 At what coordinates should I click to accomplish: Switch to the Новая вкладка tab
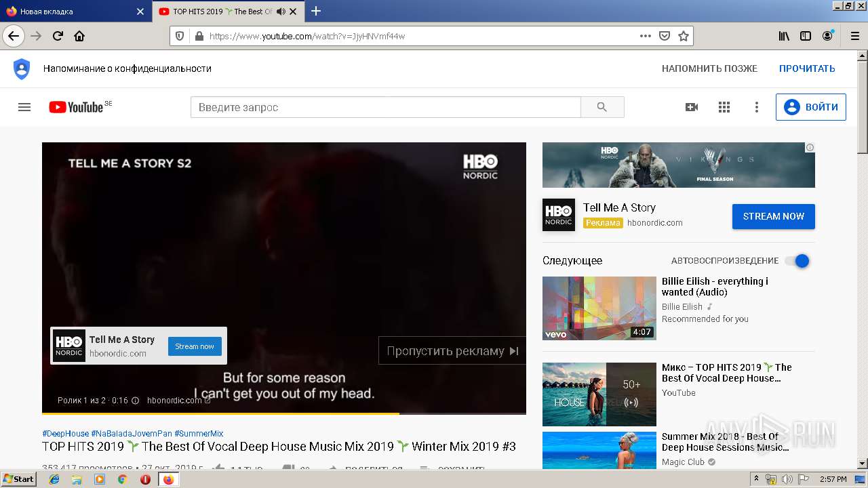coord(75,12)
